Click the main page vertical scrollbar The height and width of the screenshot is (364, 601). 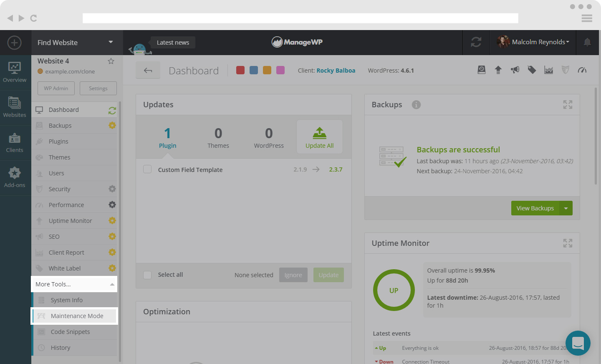[596, 136]
